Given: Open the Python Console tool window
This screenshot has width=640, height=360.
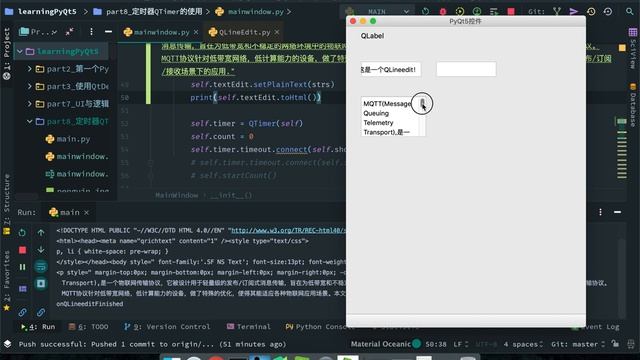Looking at the screenshot, I should [x=320, y=327].
